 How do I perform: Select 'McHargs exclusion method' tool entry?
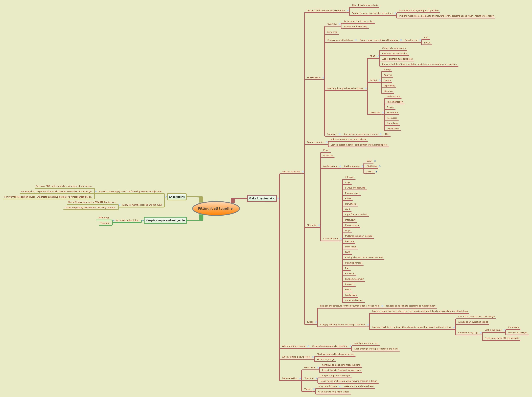click(x=359, y=236)
